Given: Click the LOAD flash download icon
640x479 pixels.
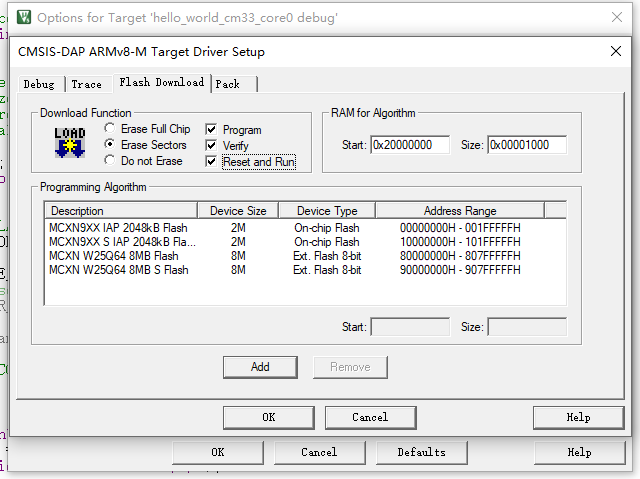Looking at the screenshot, I should [x=70, y=142].
